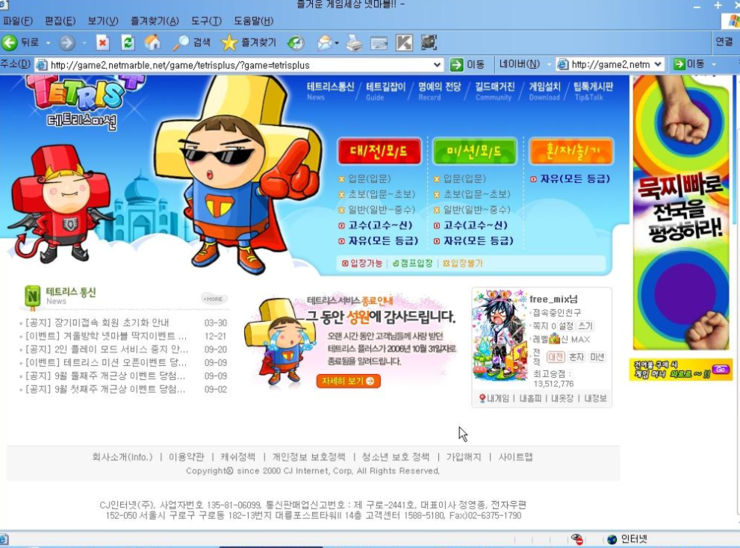The width and height of the screenshot is (740, 548).
Task: Click the forward navigation arrow
Action: tap(67, 43)
